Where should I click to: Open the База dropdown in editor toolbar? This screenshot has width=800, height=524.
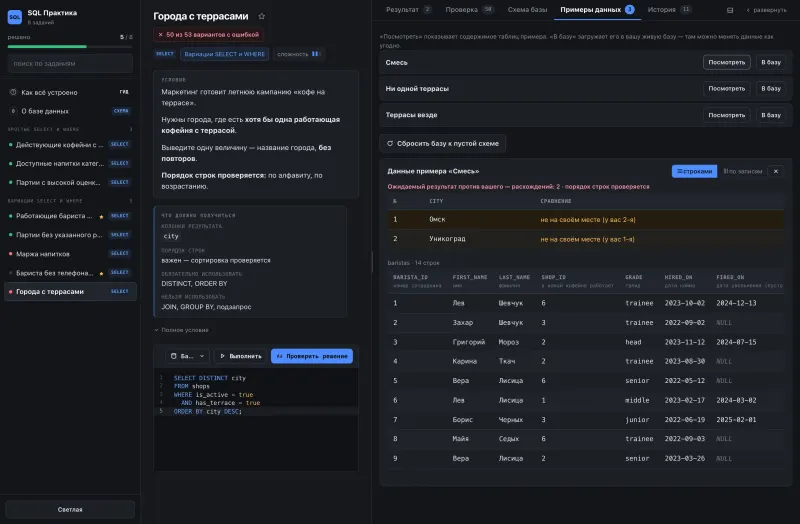(x=187, y=356)
